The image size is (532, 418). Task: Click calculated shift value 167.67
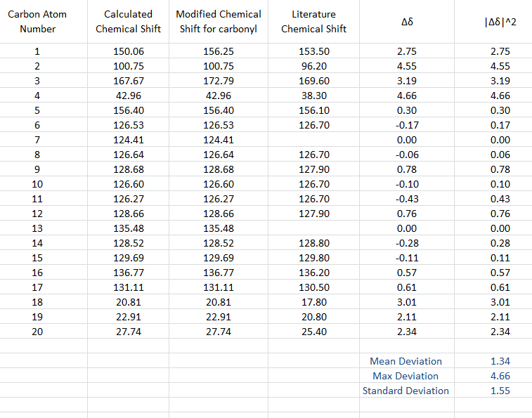click(x=128, y=81)
